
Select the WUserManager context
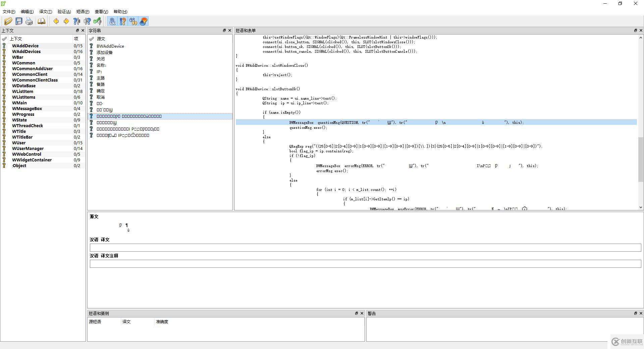[43, 149]
